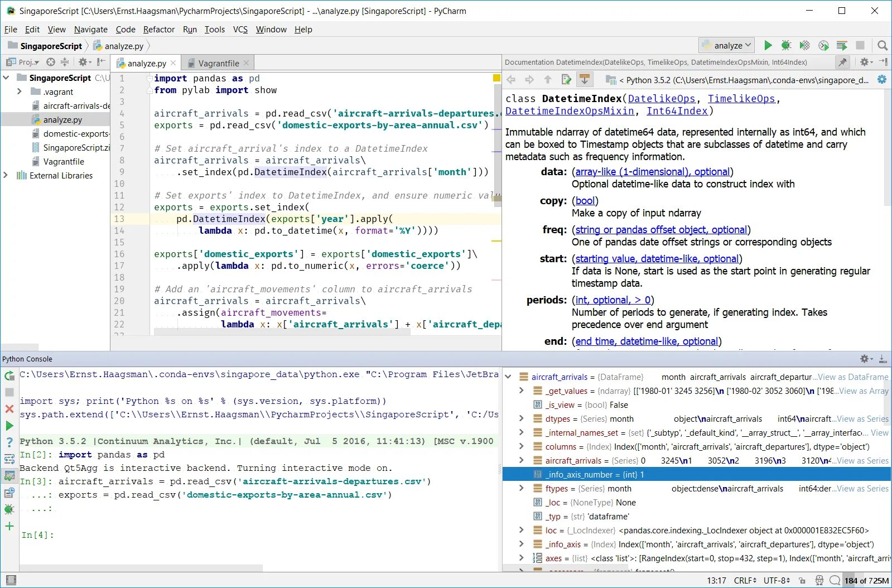Open the notifications speech bubble
This screenshot has height=588, width=892.
click(835, 580)
